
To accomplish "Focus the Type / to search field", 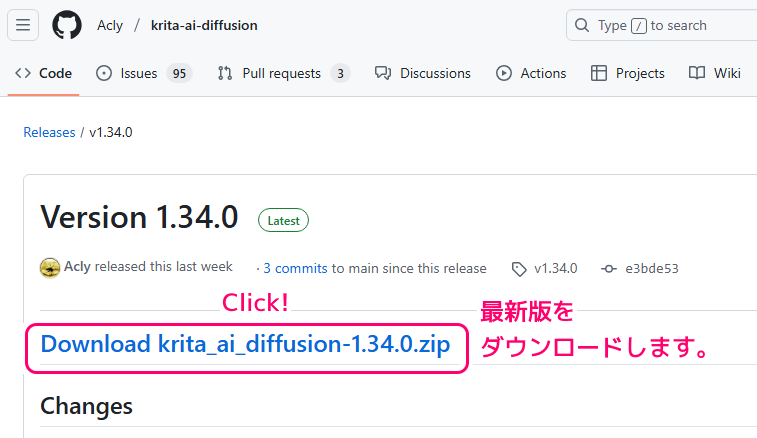I will pos(661,25).
